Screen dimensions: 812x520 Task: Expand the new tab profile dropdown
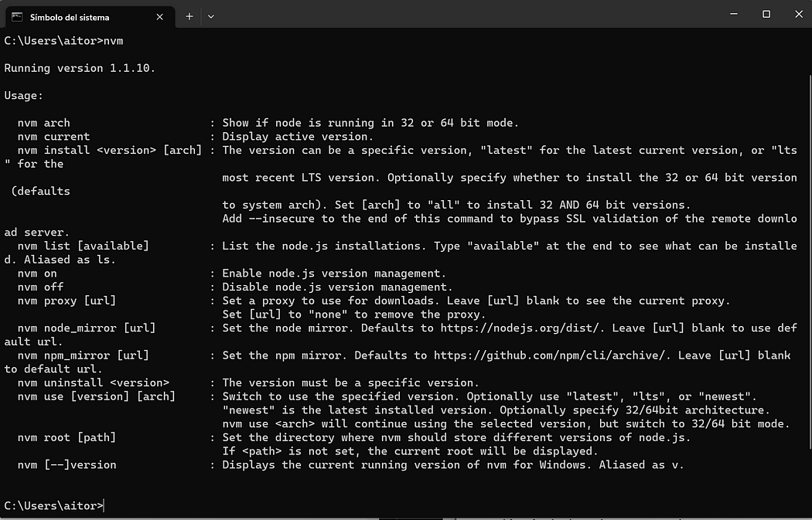[211, 16]
